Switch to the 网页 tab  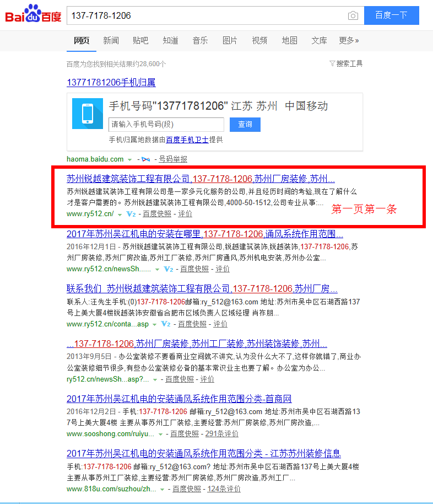coord(82,40)
